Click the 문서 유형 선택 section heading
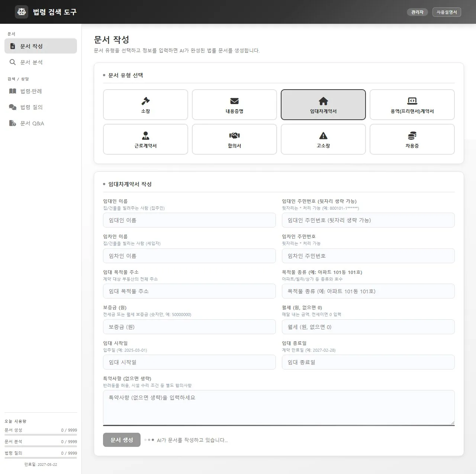This screenshot has width=476, height=474. point(125,75)
